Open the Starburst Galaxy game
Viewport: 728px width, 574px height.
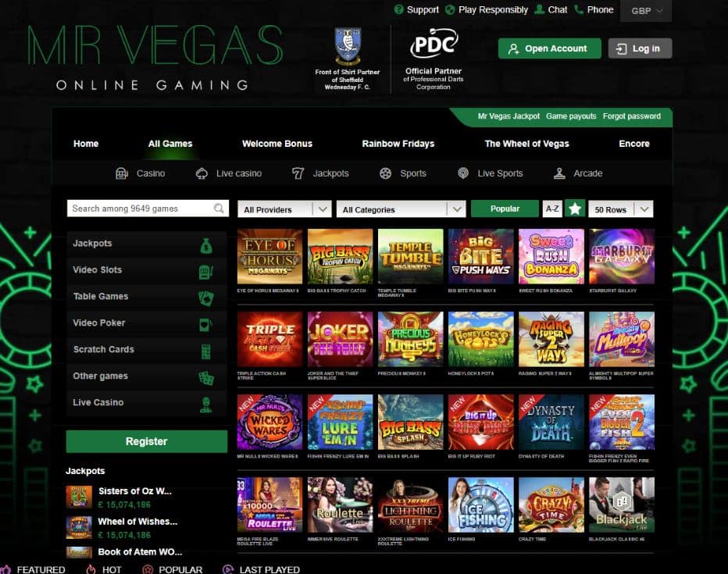pyautogui.click(x=622, y=256)
